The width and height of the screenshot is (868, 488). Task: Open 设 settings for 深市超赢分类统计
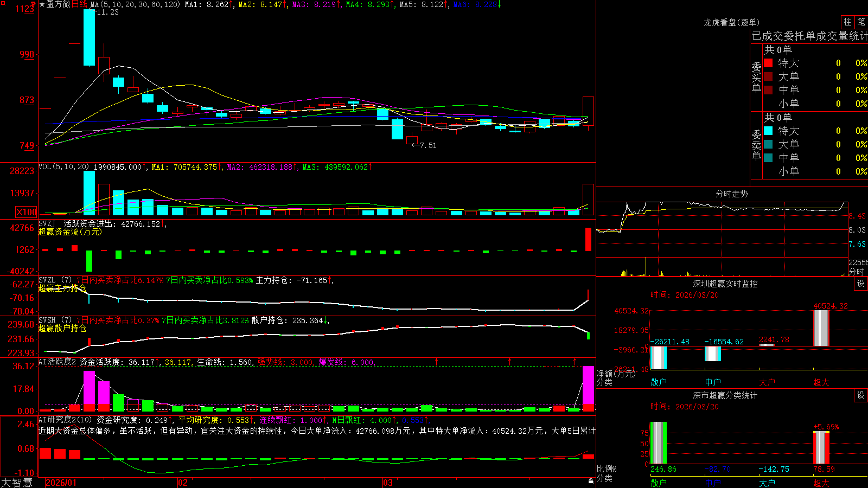pyautogui.click(x=861, y=395)
